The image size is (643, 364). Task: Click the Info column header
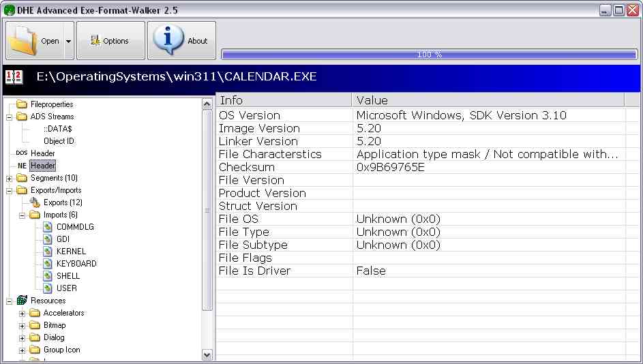[x=284, y=100]
